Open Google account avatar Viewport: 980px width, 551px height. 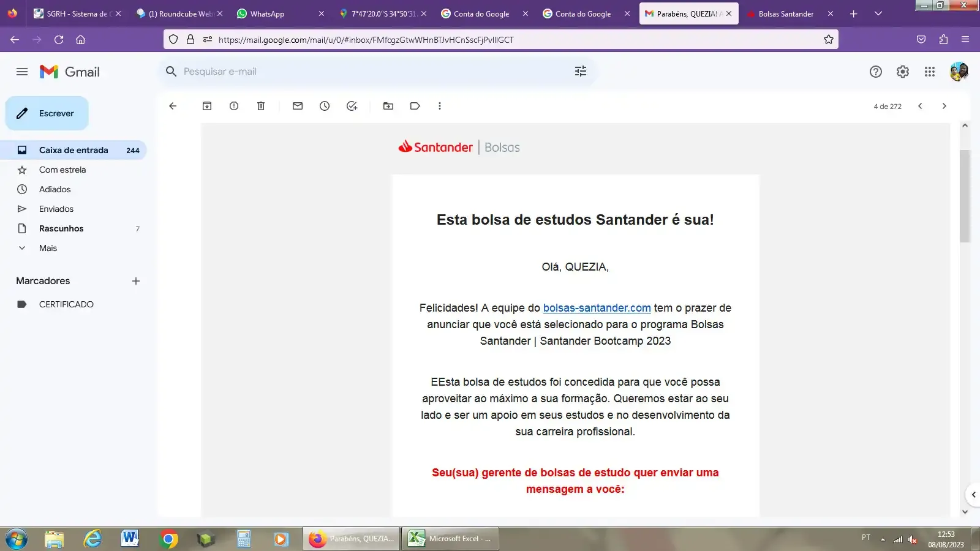[959, 72]
